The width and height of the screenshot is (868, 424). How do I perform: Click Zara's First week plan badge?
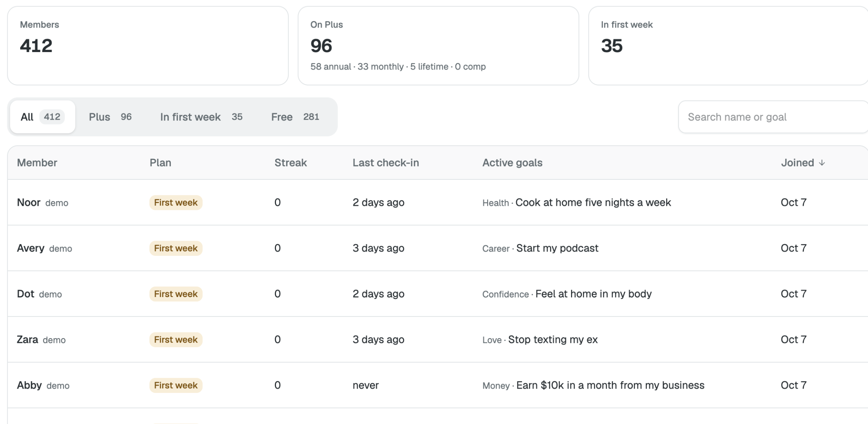pyautogui.click(x=176, y=340)
